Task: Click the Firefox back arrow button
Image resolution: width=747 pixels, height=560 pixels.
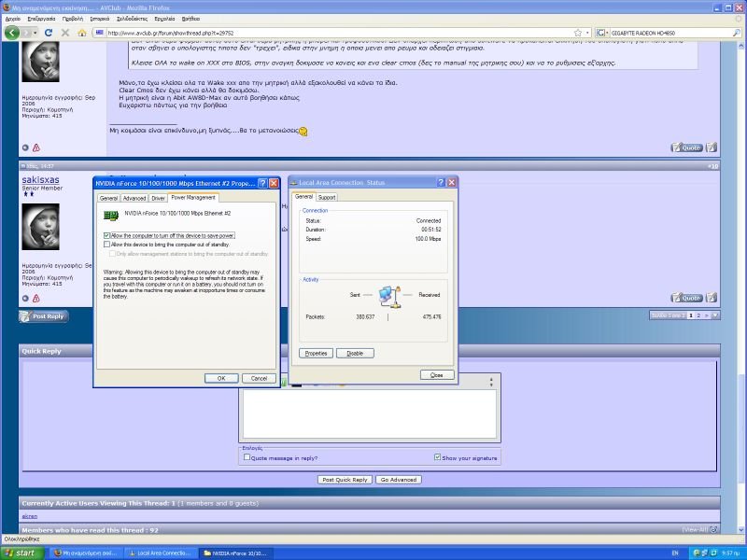Action: 13,33
